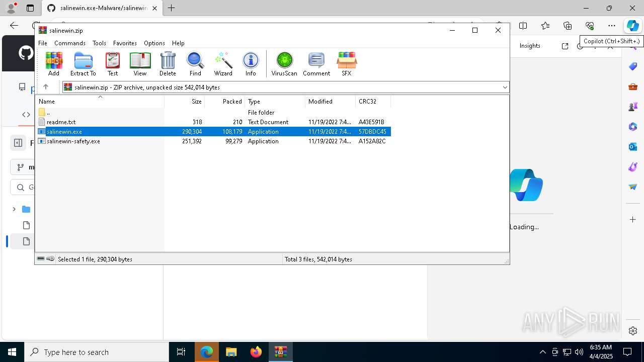Select the parent folder '..' row

(x=213, y=113)
